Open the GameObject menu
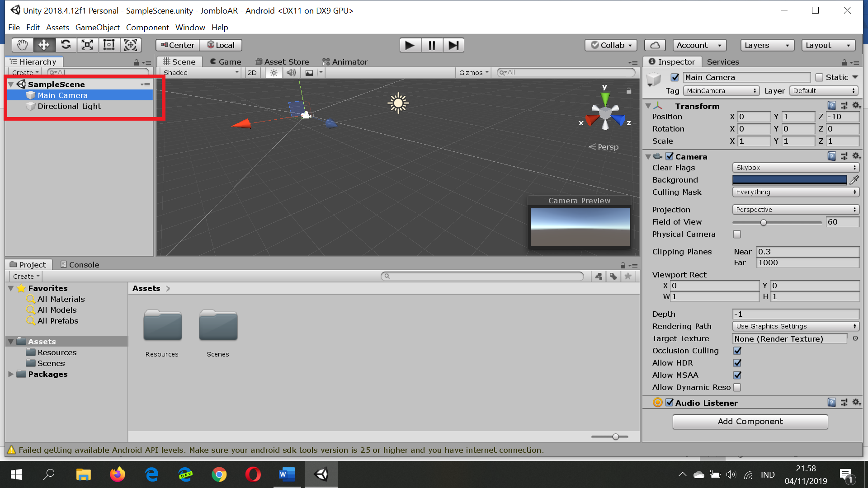The height and width of the screenshot is (488, 868). 97,28
